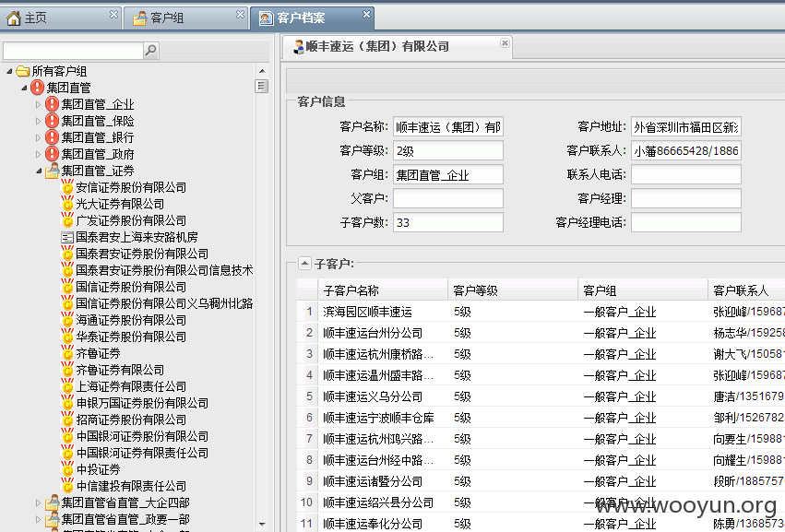Screen dimensions: 785x532
Task: Expand the 集团直管_政府 node
Action: tap(39, 154)
